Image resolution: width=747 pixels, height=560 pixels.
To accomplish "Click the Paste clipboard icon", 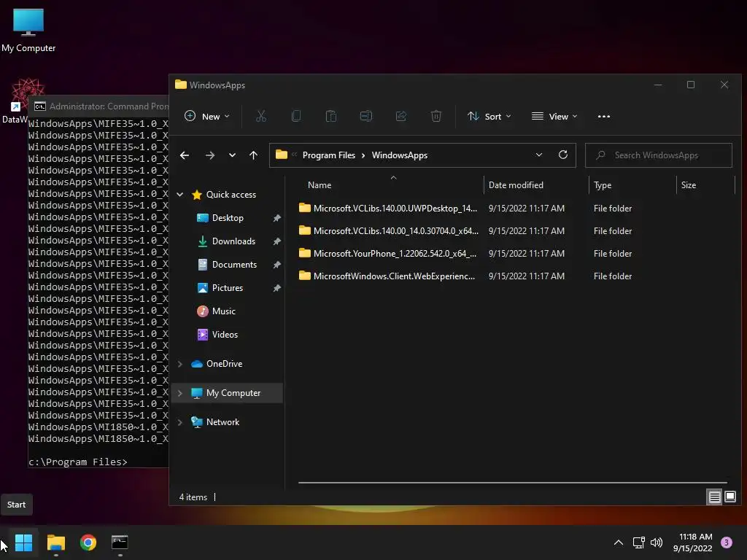I will (x=331, y=116).
